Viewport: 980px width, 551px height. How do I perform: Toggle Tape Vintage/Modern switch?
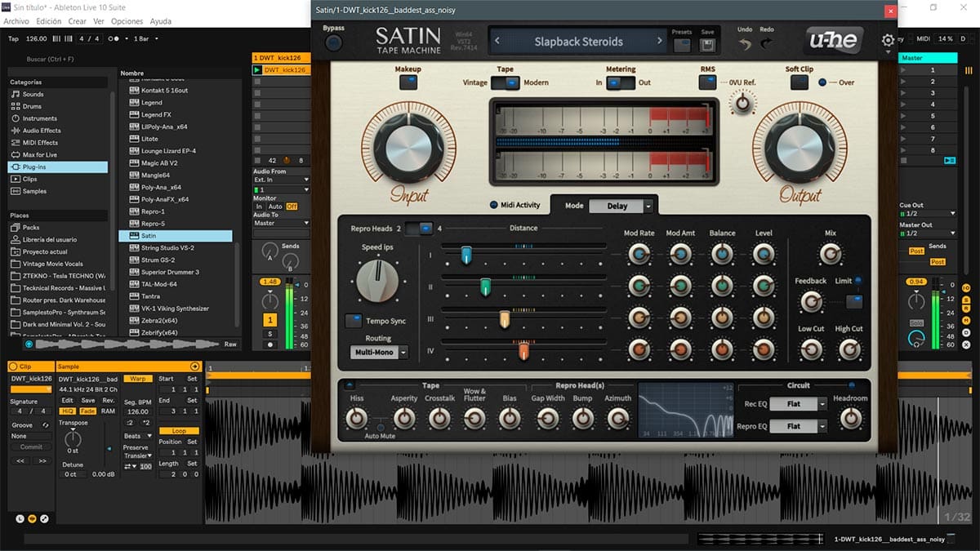pos(505,82)
